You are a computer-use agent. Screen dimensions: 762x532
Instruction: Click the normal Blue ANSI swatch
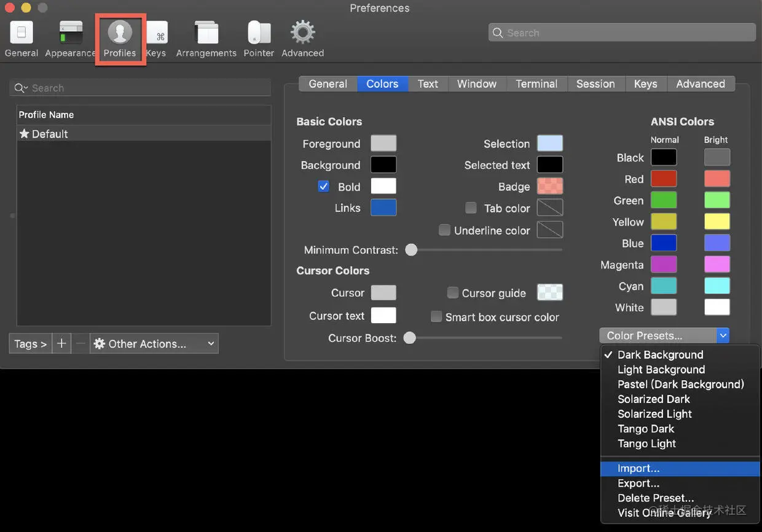(664, 243)
